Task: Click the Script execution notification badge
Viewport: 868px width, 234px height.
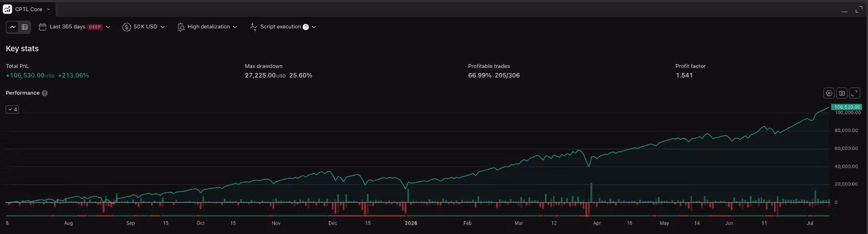Action: pos(305,27)
